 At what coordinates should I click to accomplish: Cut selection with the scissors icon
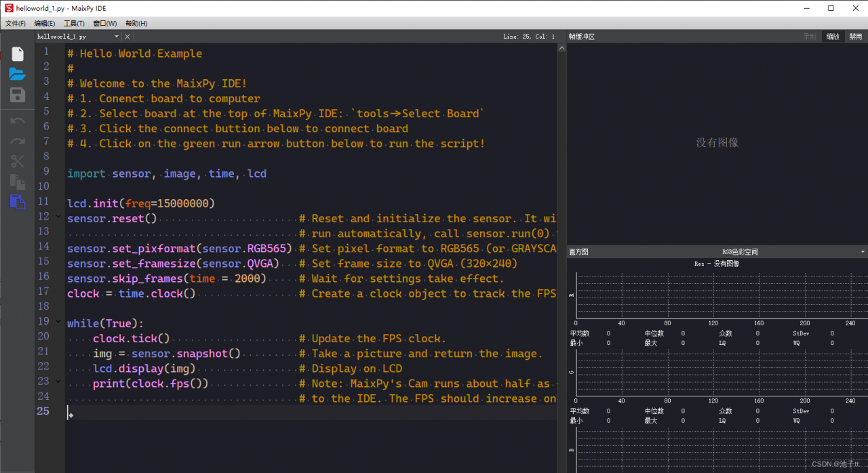[18, 161]
